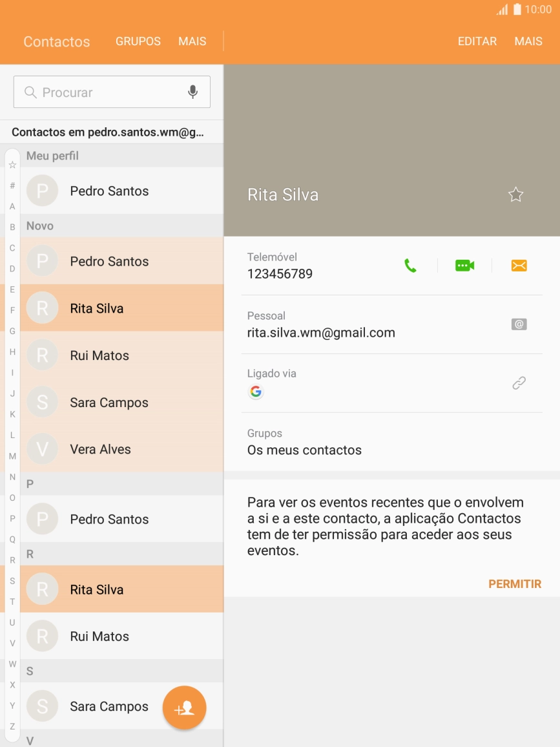Start video call with the camera icon
The width and height of the screenshot is (560, 747).
(x=464, y=266)
